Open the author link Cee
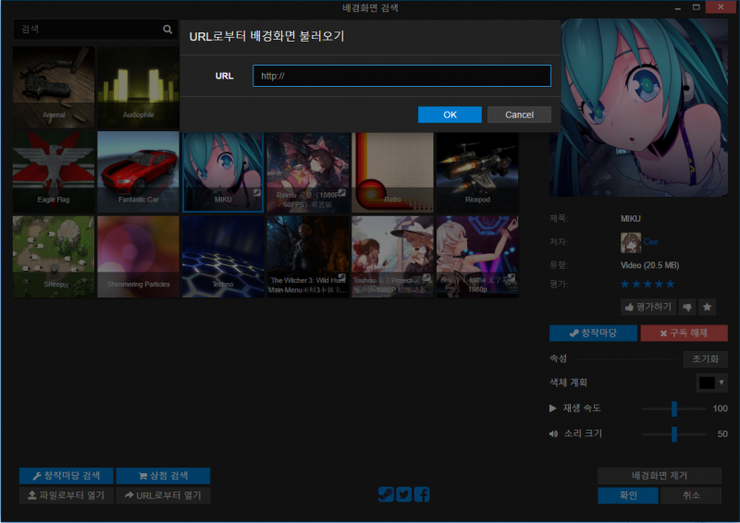This screenshot has width=740, height=523. (x=651, y=242)
